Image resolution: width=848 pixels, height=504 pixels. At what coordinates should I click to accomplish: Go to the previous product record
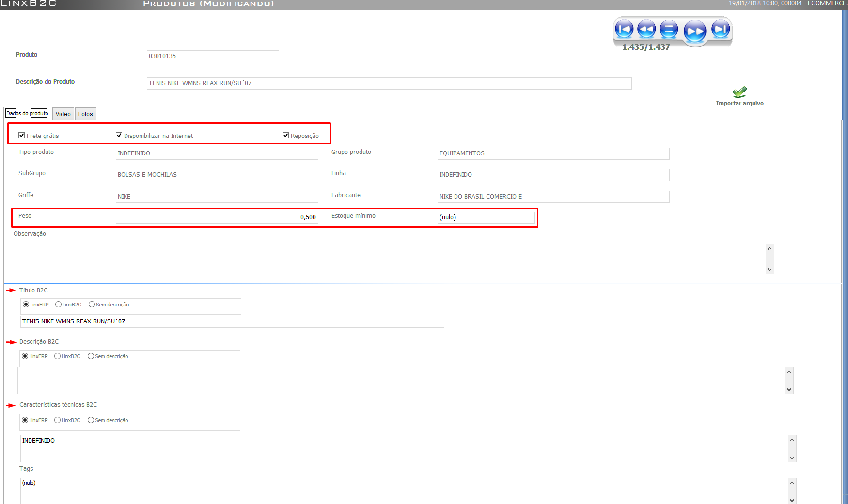[x=646, y=30]
